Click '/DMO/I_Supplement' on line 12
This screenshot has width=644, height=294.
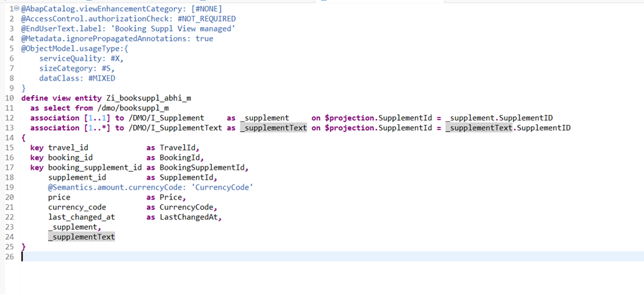pos(166,118)
